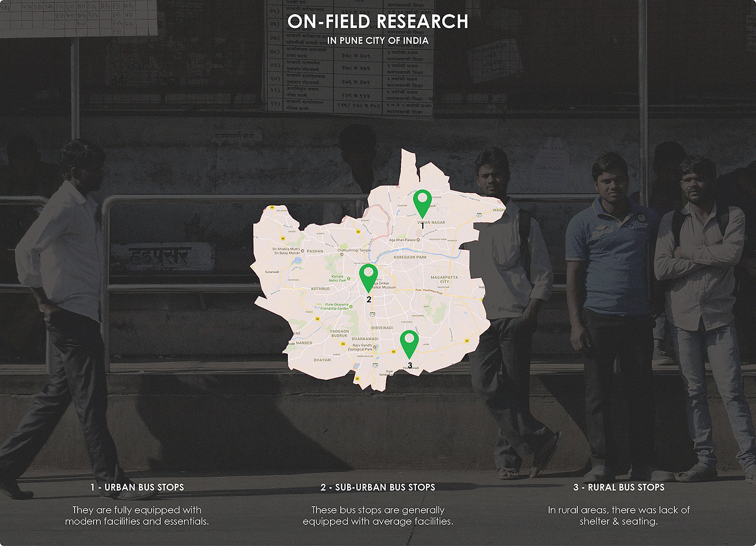Screen dimensions: 756x546
Task: Click the "equipped with average facilities" description
Action: click(x=378, y=516)
